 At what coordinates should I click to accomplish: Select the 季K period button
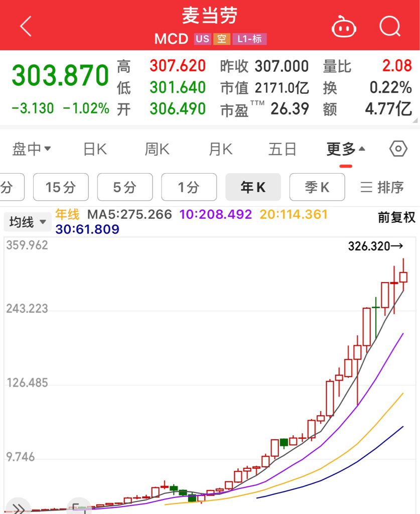tap(317, 187)
